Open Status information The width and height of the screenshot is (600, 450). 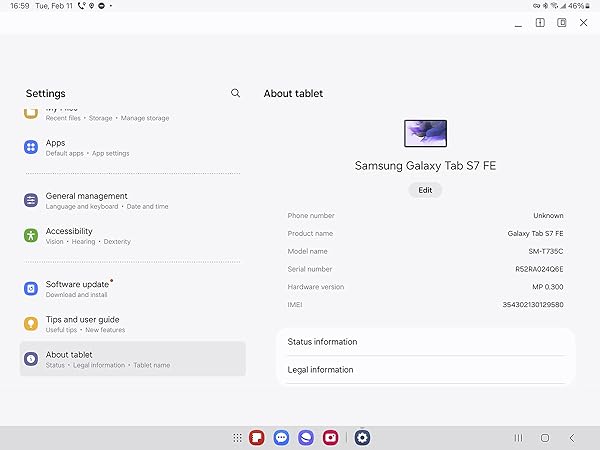pos(426,342)
